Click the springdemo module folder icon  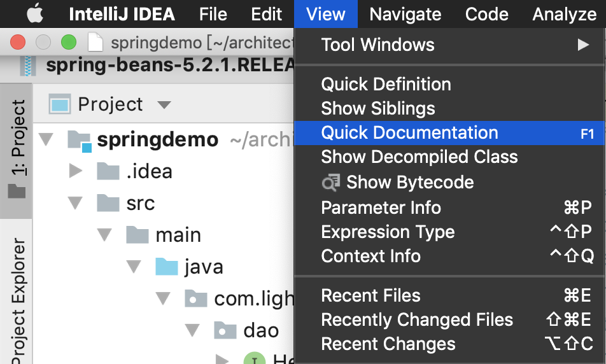tap(79, 141)
